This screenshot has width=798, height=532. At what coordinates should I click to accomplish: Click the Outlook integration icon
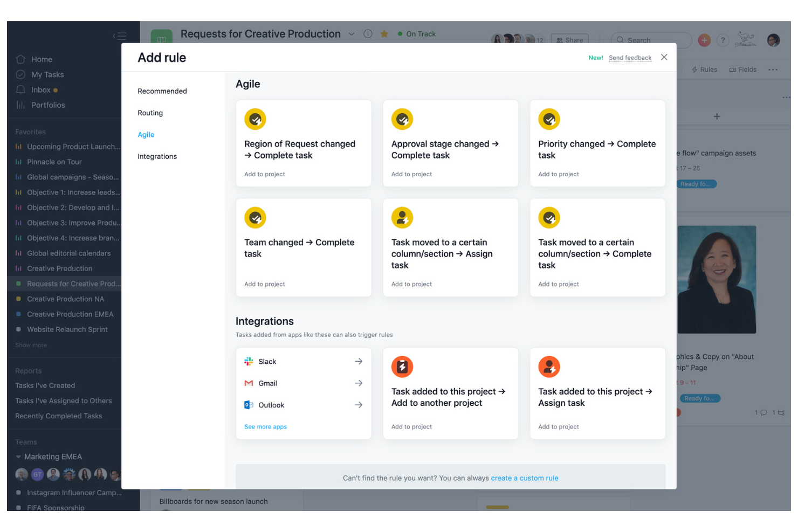pyautogui.click(x=249, y=405)
